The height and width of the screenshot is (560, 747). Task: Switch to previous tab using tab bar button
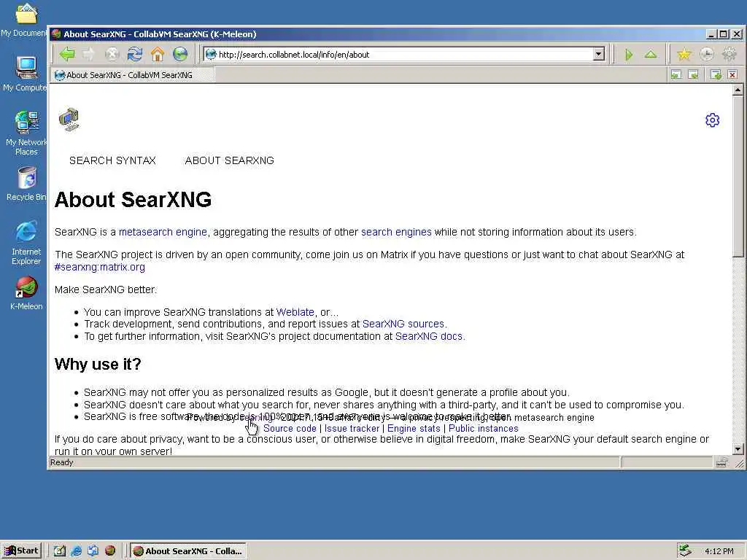pyautogui.click(x=676, y=75)
